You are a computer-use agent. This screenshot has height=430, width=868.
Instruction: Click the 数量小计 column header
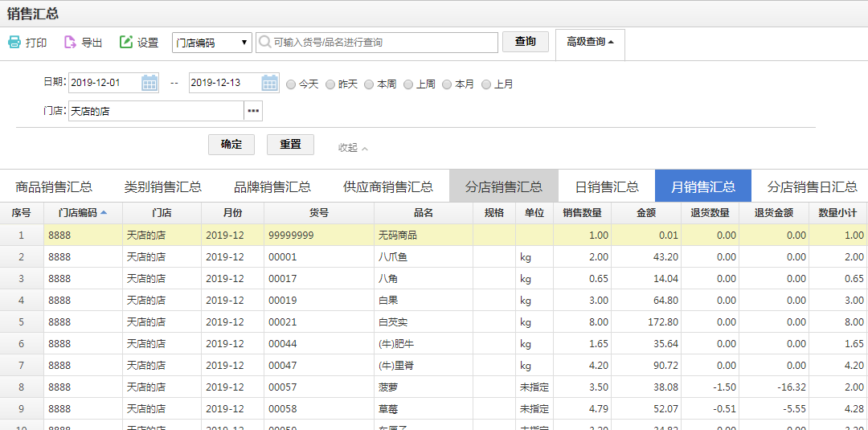(837, 213)
